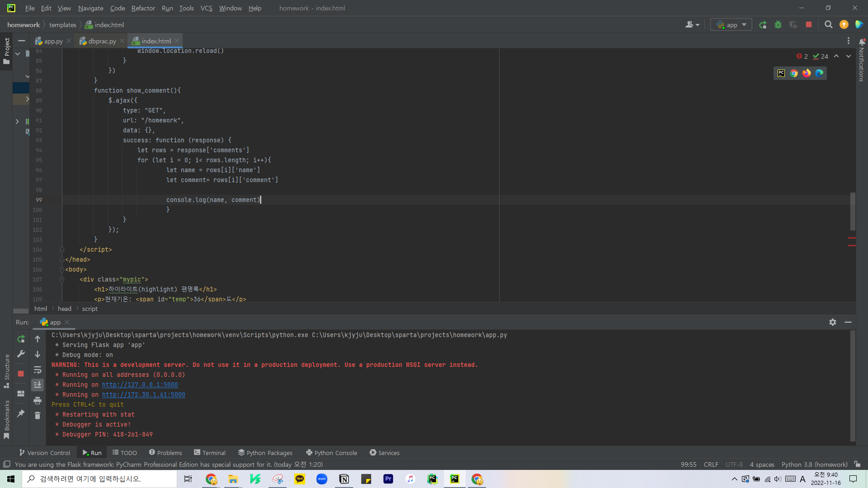The image size is (868, 488).
Task: Toggle soft-wrap in the Run console
Action: tap(38, 370)
